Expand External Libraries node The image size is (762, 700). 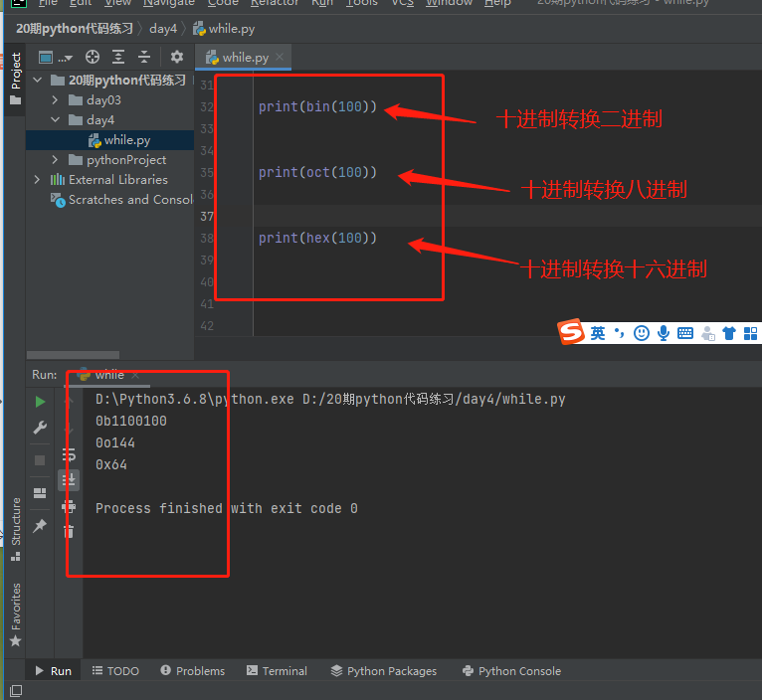click(38, 180)
